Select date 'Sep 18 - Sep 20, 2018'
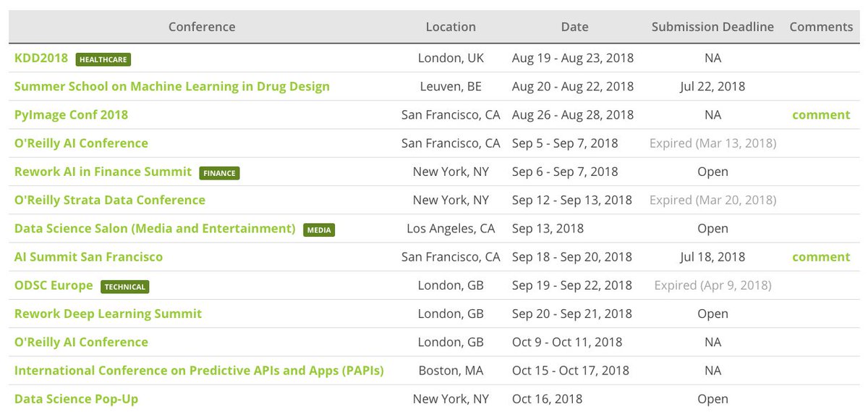 (571, 256)
